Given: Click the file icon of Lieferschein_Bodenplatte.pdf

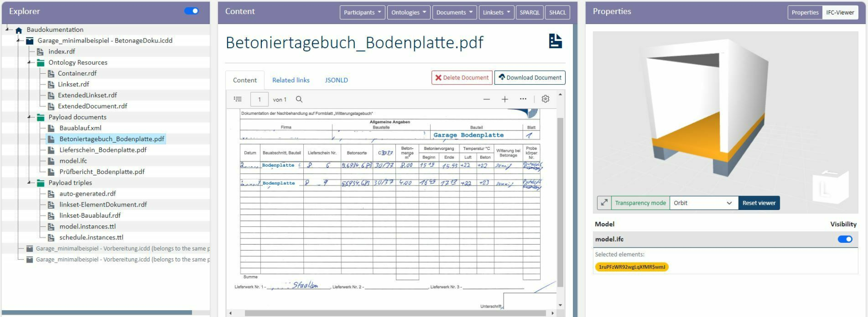Looking at the screenshot, I should 51,150.
